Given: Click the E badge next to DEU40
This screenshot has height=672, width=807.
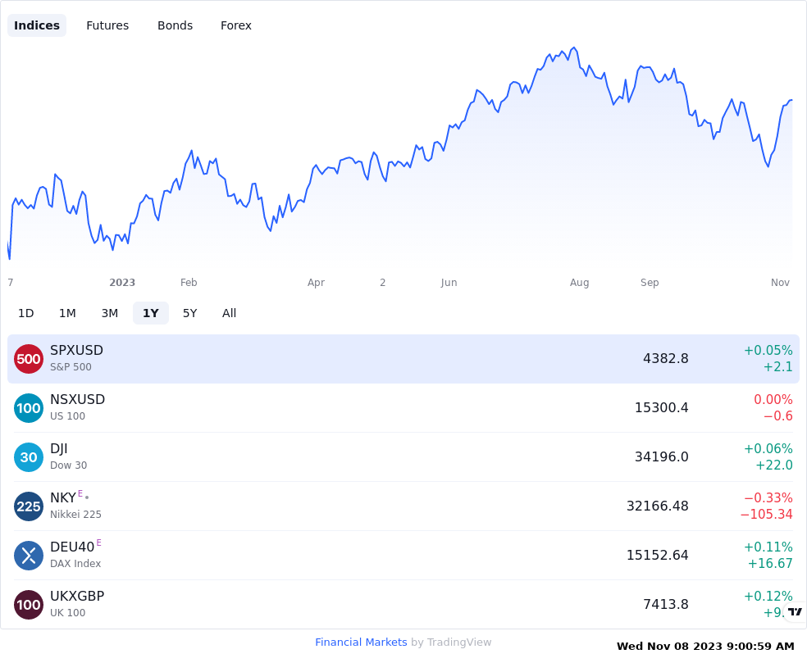Looking at the screenshot, I should 98,543.
